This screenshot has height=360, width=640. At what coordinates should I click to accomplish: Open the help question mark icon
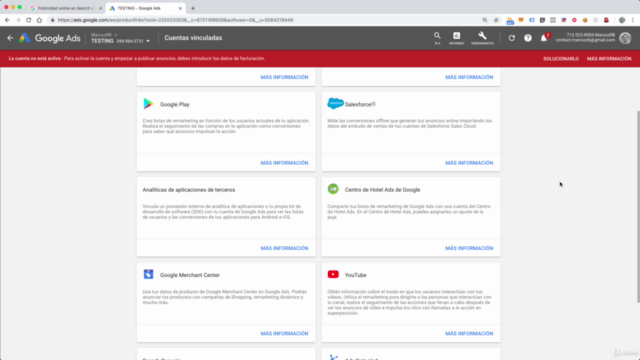point(528,38)
